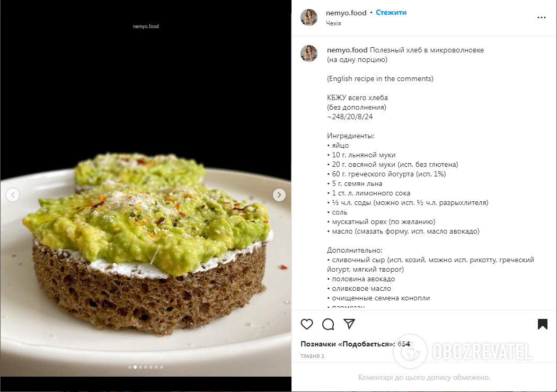This screenshot has width=557, height=392.
Task: Click the restricted comments notice field
Action: pyautogui.click(x=424, y=378)
